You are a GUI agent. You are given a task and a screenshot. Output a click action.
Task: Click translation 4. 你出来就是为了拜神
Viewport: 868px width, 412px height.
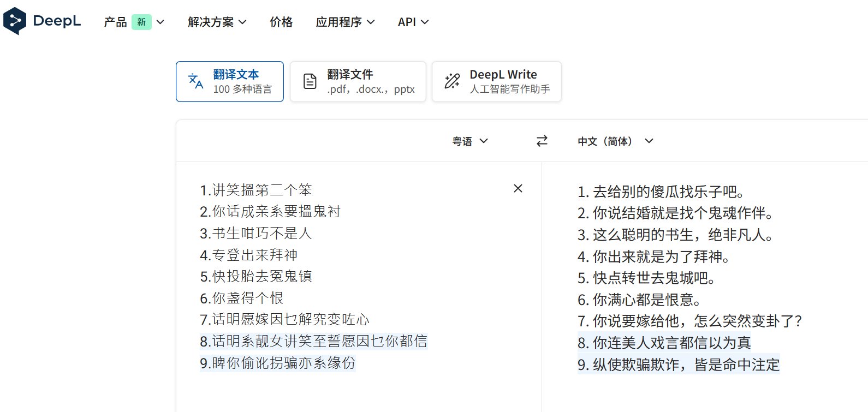654,256
